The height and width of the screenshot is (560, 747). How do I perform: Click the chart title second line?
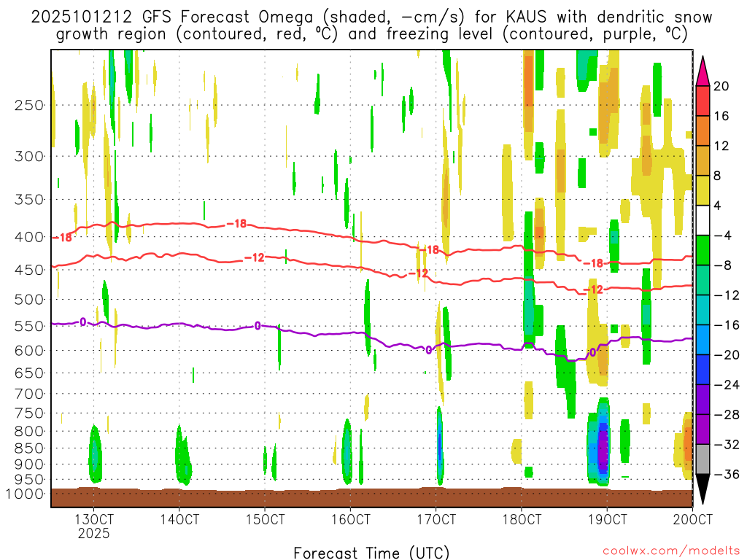click(371, 34)
